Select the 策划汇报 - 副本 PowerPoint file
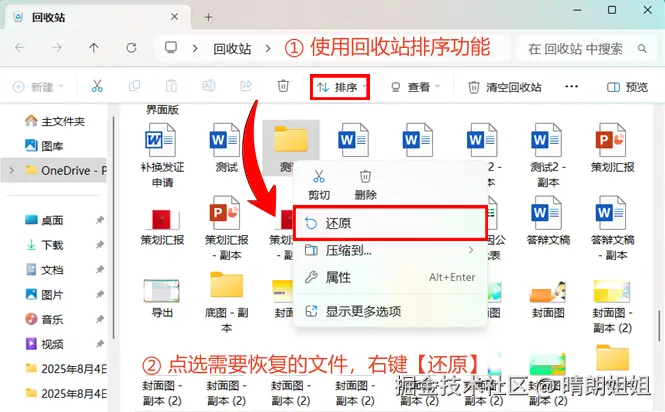 [226, 228]
